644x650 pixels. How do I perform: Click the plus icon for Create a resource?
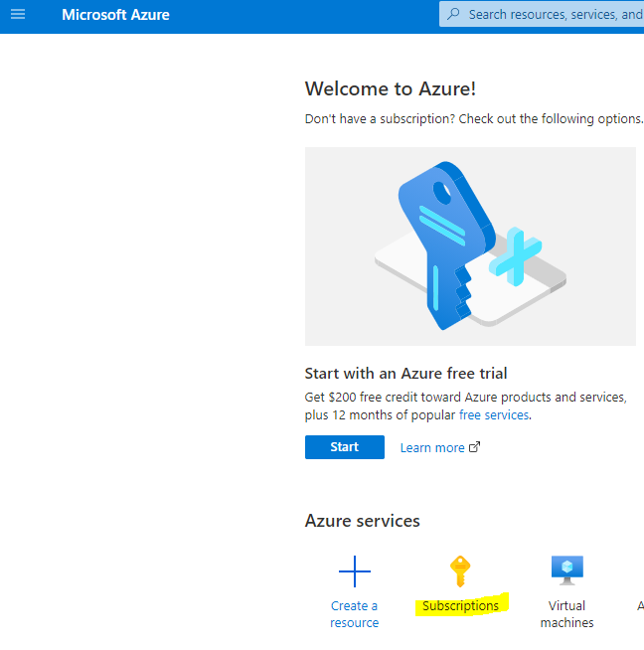click(x=355, y=571)
